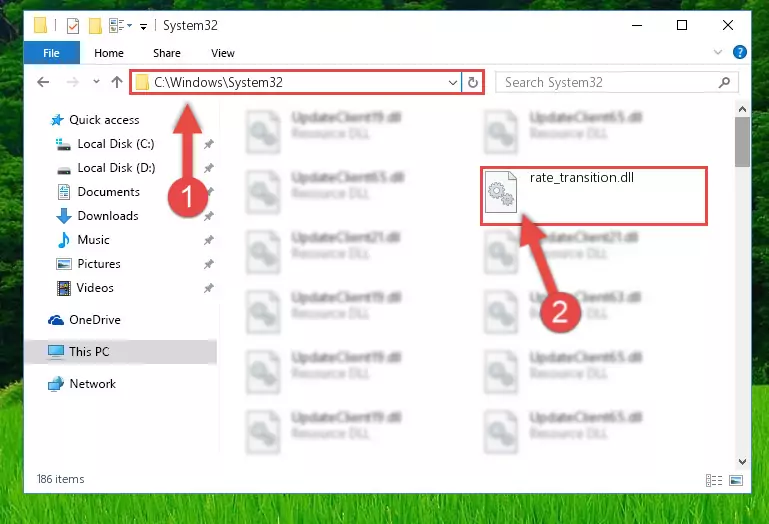
Task: Click the pin icon next to Local Disk (D:)
Action: [x=208, y=168]
